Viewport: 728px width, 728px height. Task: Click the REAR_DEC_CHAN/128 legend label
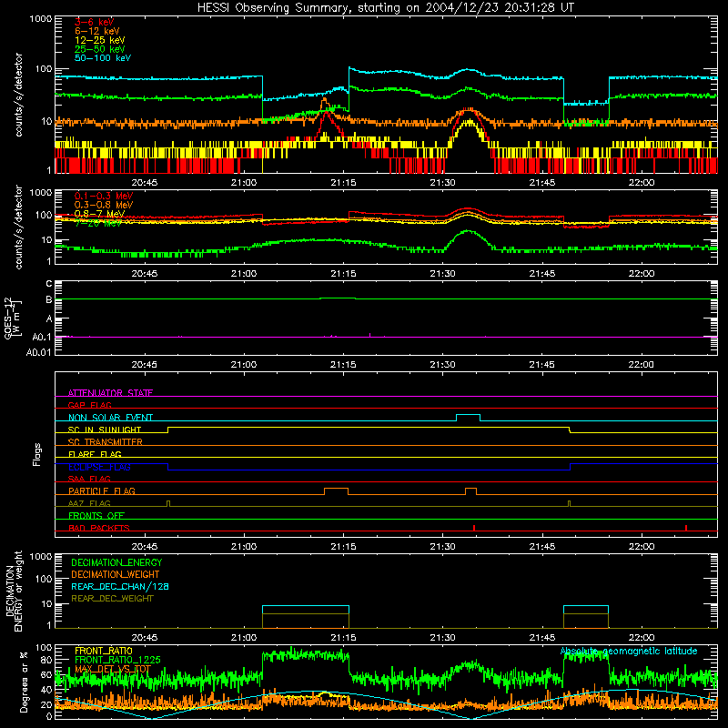click(x=120, y=586)
